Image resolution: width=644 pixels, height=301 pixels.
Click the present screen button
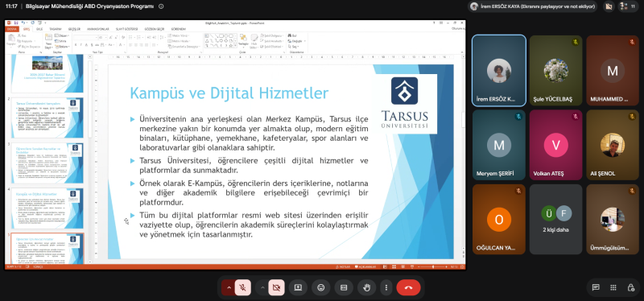click(298, 287)
